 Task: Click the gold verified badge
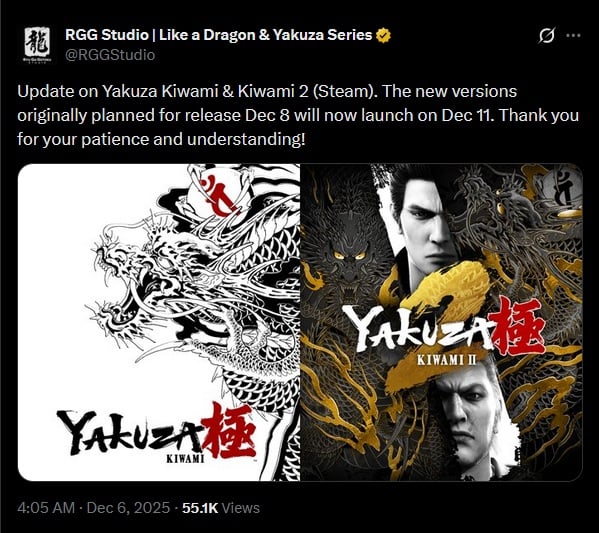pyautogui.click(x=384, y=35)
